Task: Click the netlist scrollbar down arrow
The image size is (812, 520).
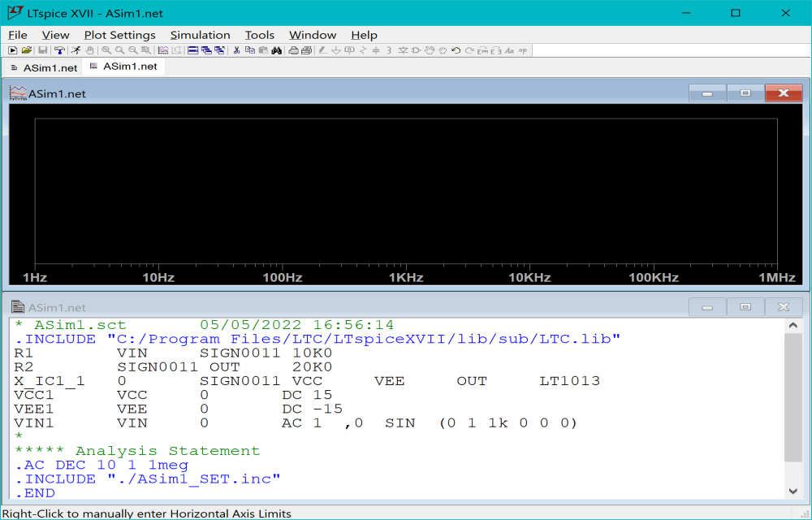Action: pos(793,491)
